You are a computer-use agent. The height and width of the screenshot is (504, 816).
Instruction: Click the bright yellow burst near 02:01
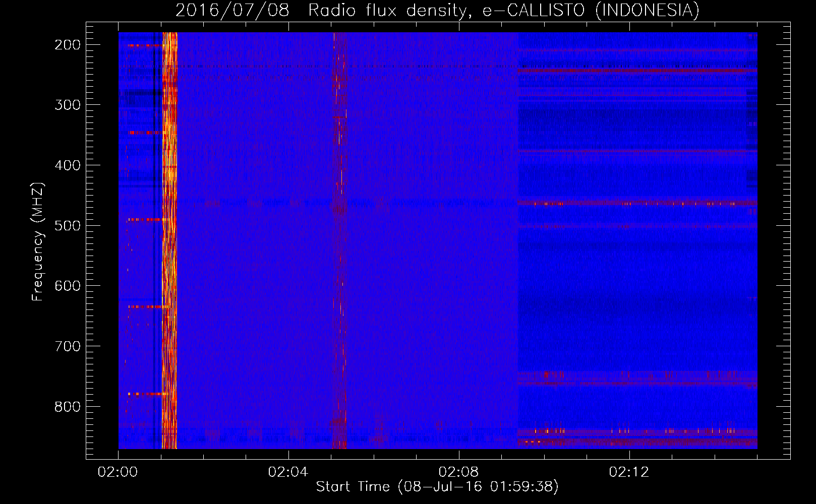pyautogui.click(x=169, y=240)
